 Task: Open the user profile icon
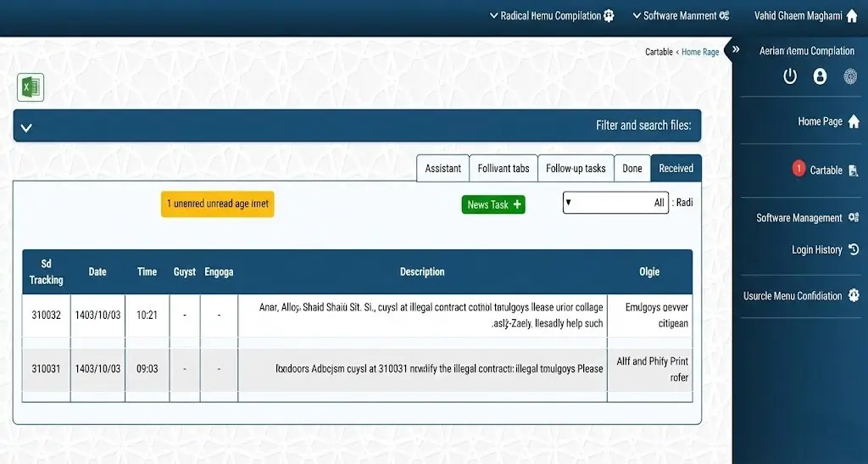820,76
